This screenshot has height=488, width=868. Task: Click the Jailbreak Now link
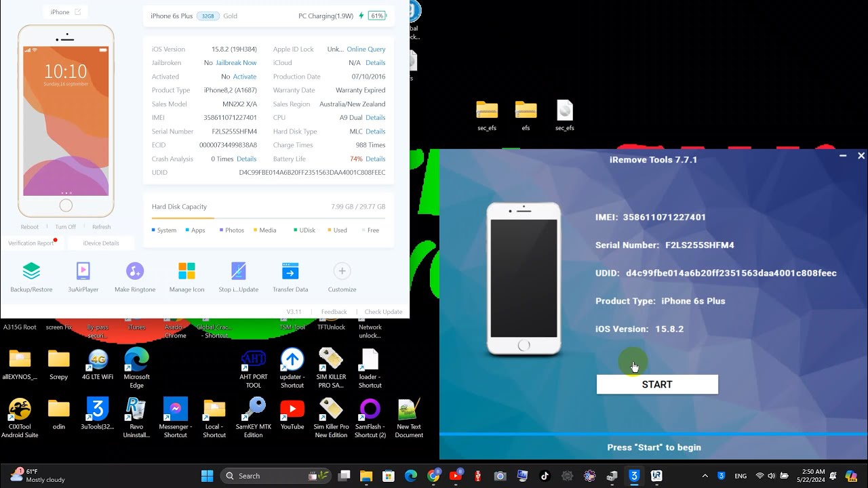point(236,63)
